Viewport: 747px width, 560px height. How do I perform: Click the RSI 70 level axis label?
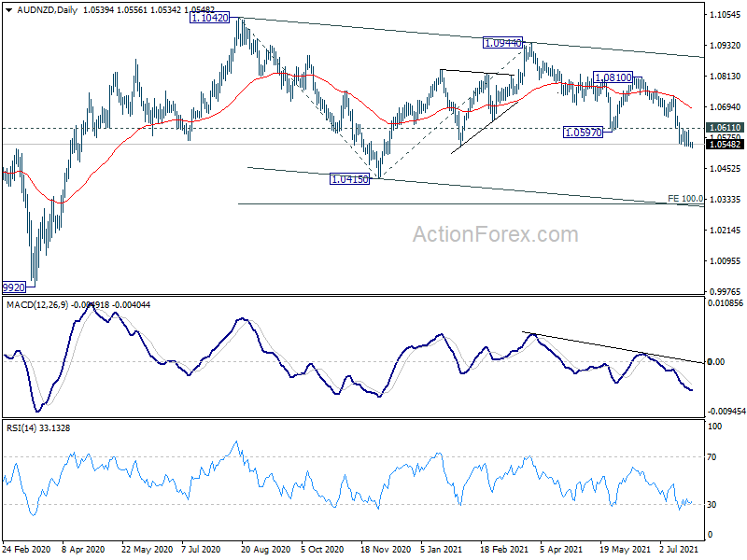point(712,457)
